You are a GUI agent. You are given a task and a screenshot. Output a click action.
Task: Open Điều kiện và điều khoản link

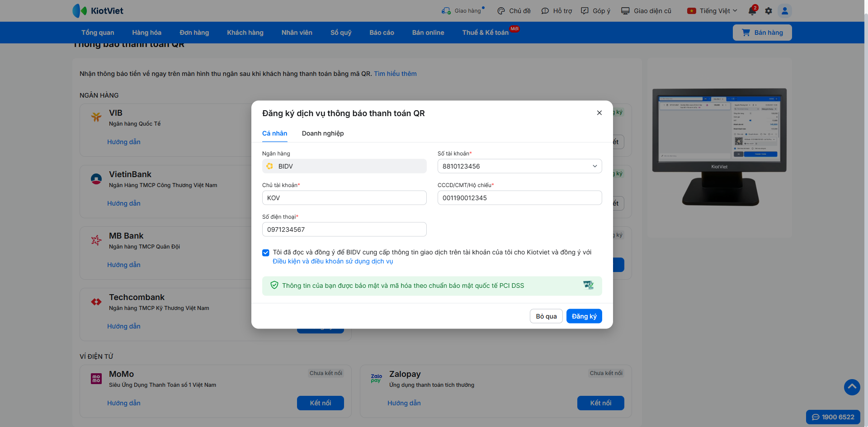click(333, 261)
